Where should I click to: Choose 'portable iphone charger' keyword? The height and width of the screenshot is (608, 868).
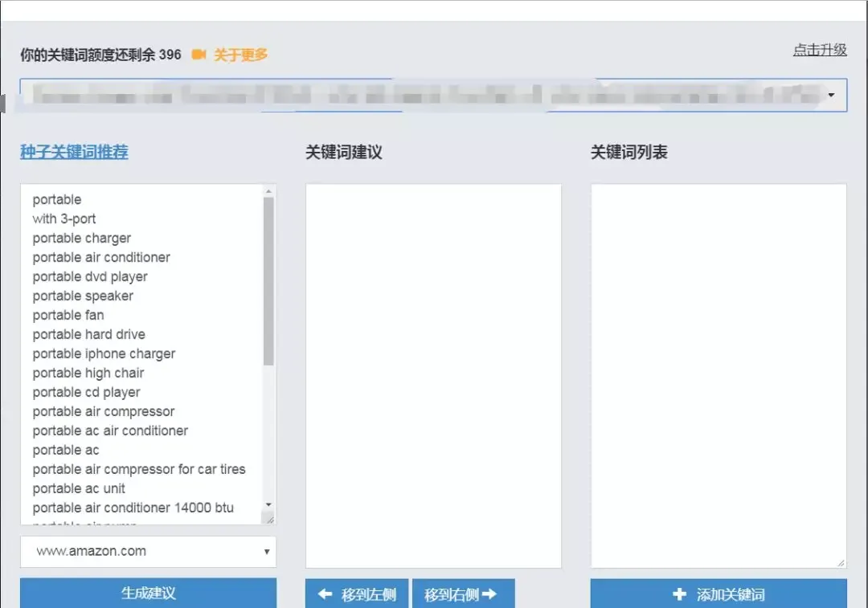pyautogui.click(x=104, y=353)
